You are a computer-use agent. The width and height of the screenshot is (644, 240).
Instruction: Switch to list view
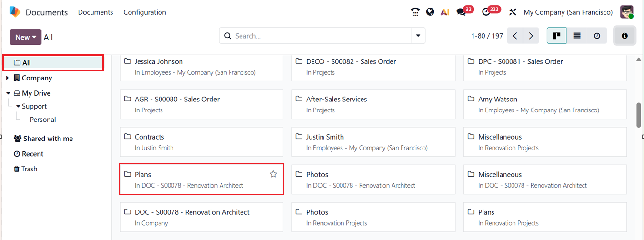[x=577, y=36]
